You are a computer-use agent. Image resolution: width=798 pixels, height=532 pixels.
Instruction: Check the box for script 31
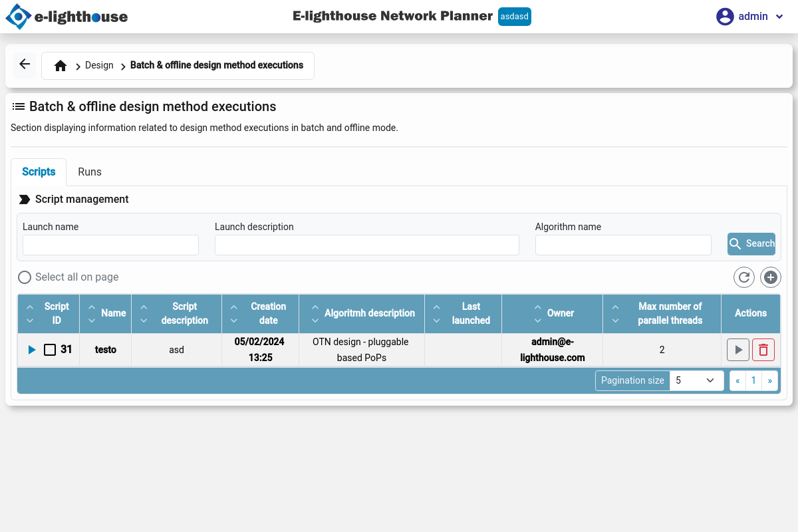click(50, 350)
